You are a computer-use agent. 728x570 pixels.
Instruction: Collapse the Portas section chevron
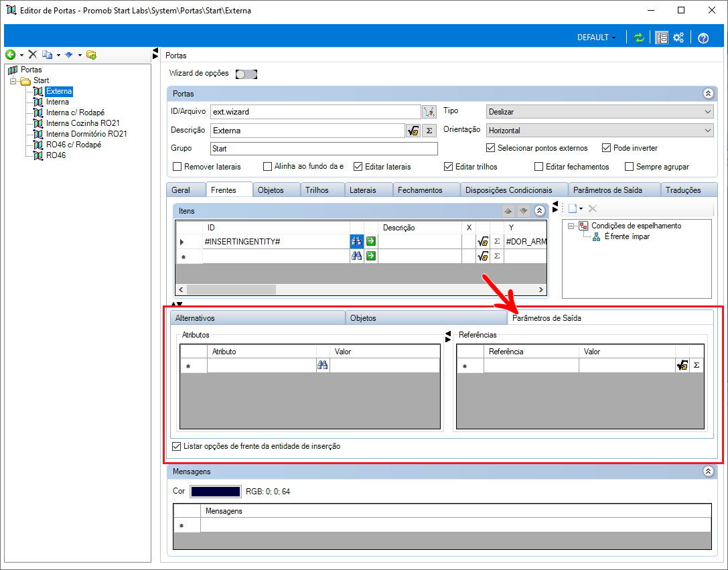pos(708,94)
